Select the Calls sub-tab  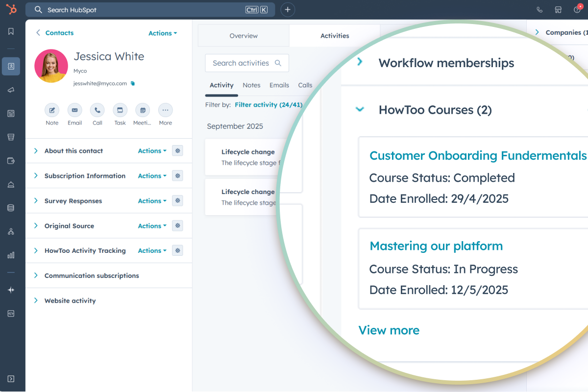[305, 85]
